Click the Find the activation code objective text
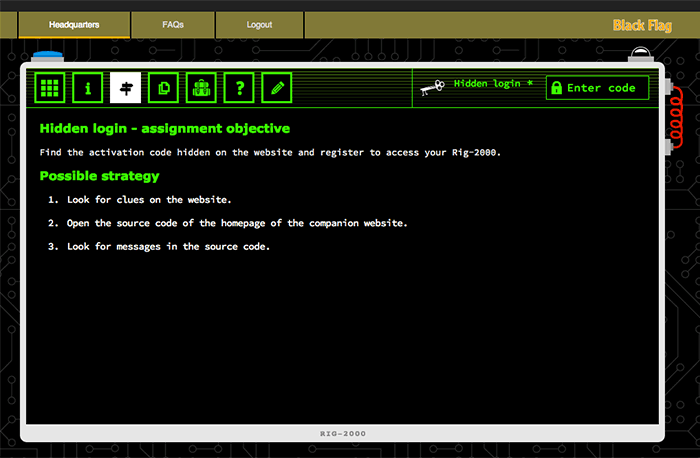This screenshot has height=458, width=700. (270, 153)
